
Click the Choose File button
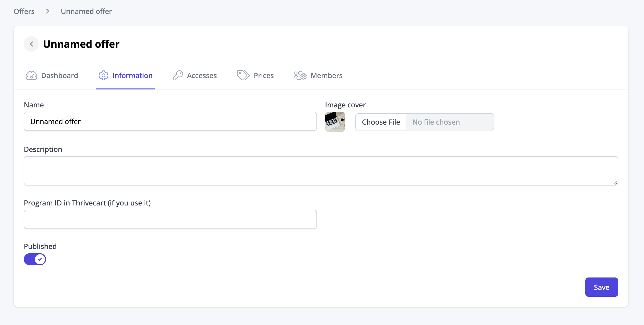coord(381,122)
